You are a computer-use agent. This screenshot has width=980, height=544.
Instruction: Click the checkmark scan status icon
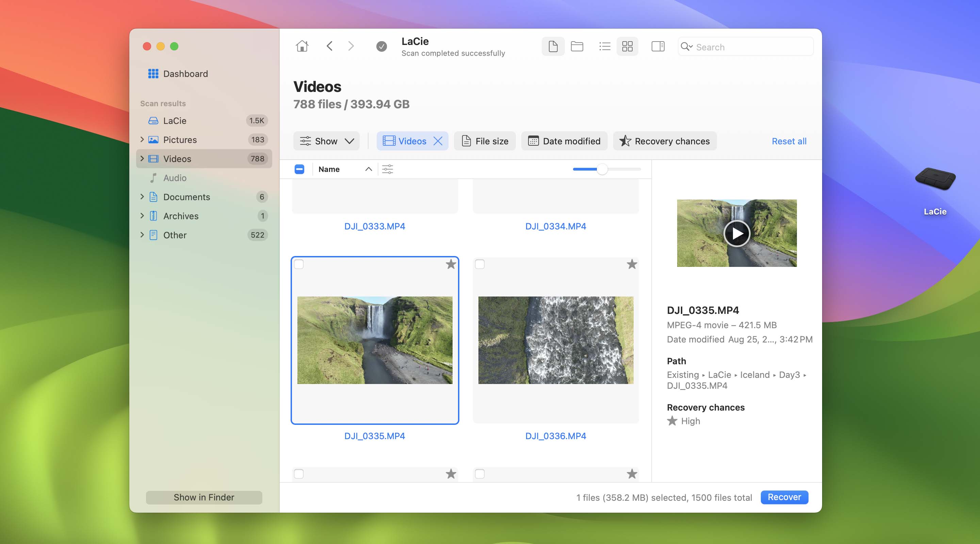click(380, 46)
